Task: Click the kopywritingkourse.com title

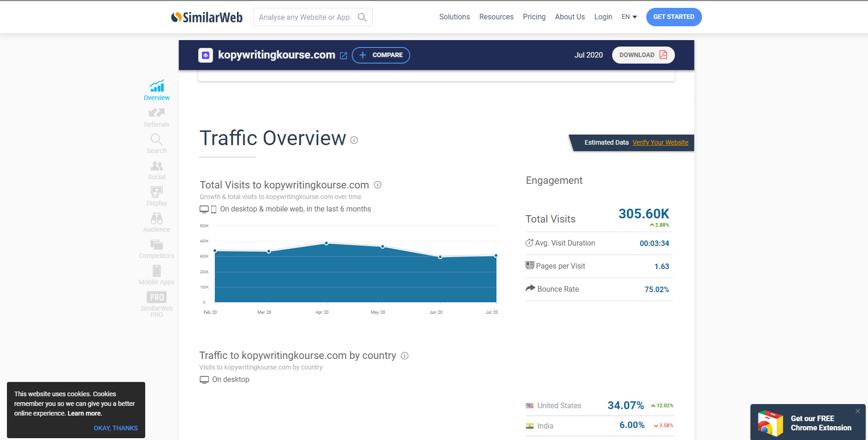Action: 277,55
